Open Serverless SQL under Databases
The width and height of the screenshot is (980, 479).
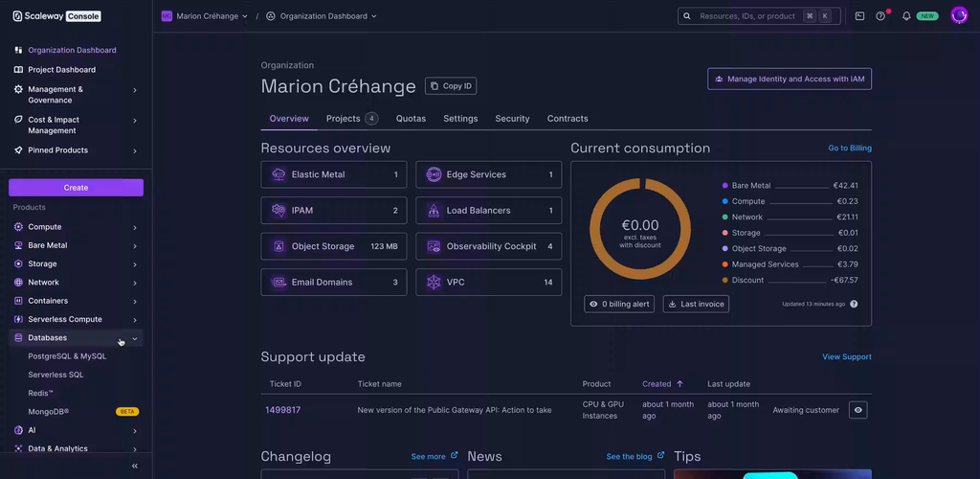pos(56,375)
